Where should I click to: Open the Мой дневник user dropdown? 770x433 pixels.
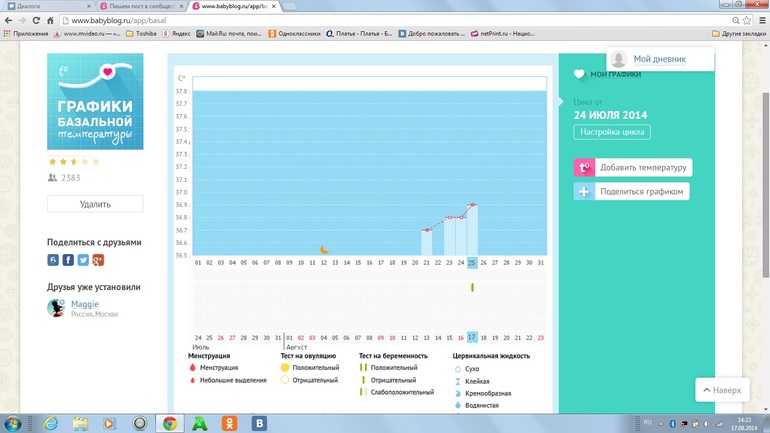[x=660, y=59]
